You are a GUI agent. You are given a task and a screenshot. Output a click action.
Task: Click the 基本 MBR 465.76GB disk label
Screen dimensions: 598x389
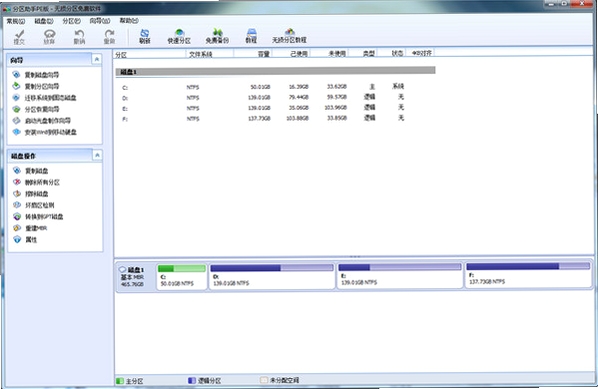[133, 281]
